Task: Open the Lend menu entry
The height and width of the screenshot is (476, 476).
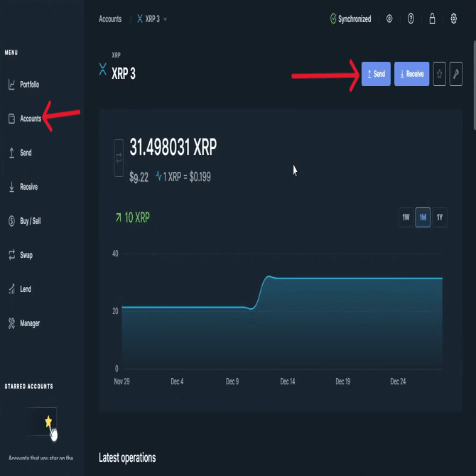Action: 26,289
